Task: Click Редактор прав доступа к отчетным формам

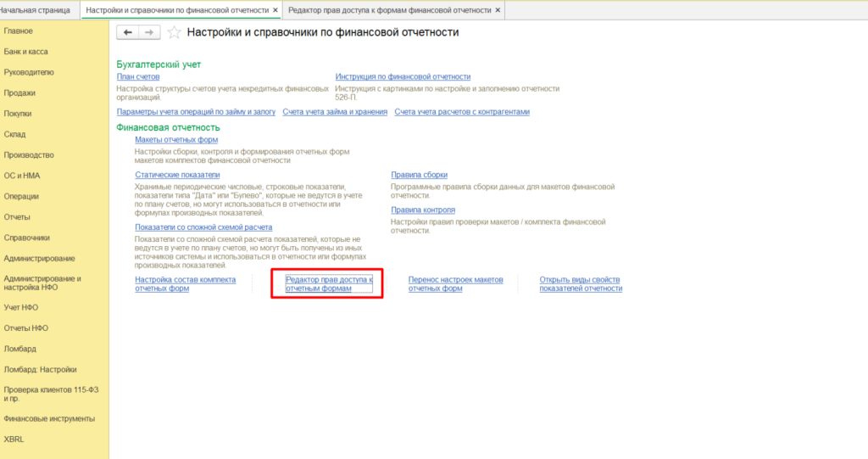Action: tap(329, 283)
